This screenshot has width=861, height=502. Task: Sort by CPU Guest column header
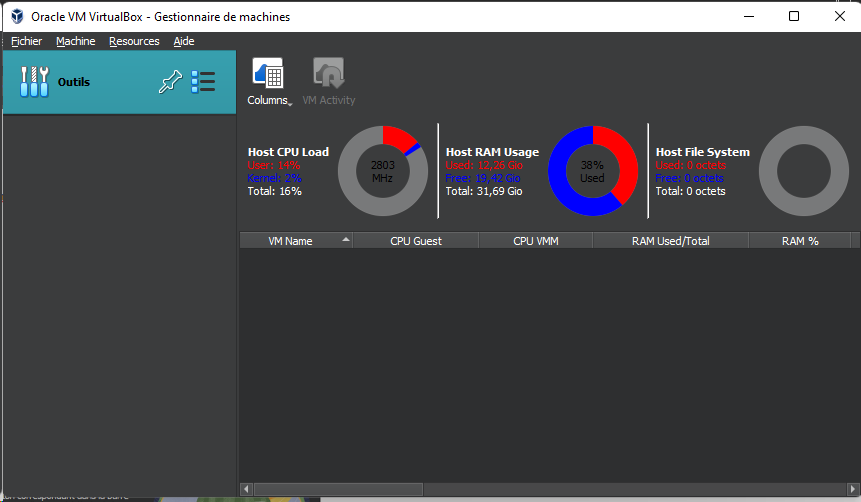[x=416, y=241]
